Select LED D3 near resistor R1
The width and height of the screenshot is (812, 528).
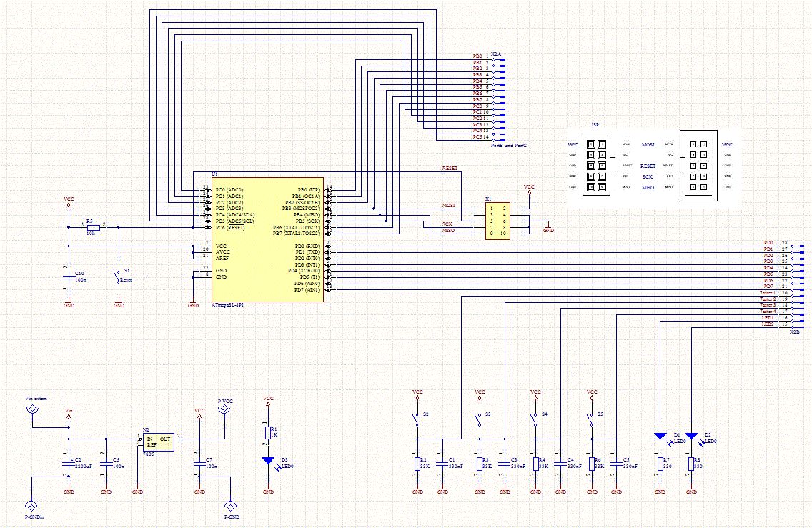268,461
